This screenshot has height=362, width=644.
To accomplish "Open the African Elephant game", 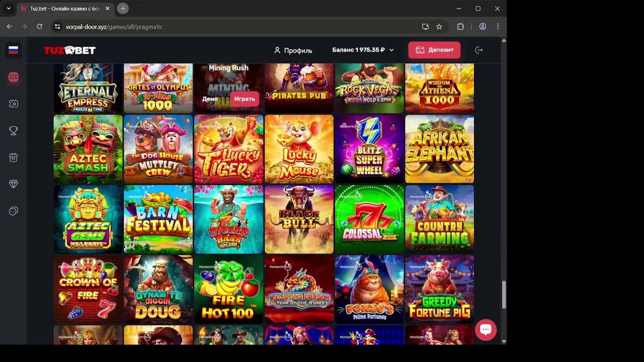I will click(440, 149).
